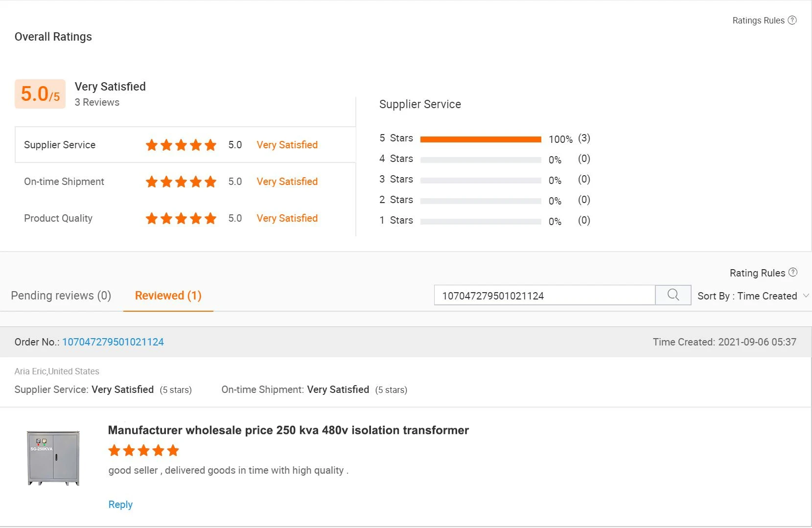
Task: Click the On-time Shipment star rating
Action: click(x=181, y=182)
